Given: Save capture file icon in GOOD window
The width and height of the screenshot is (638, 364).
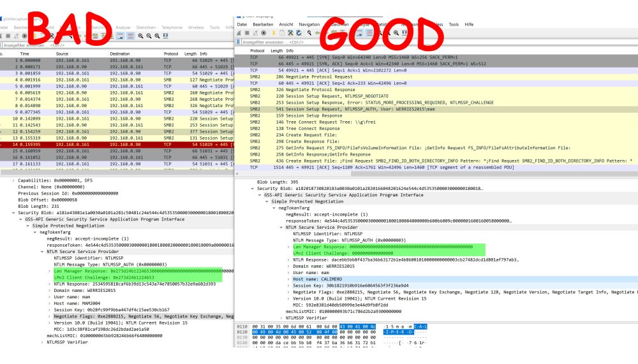Looking at the screenshot, I should tap(282, 33).
